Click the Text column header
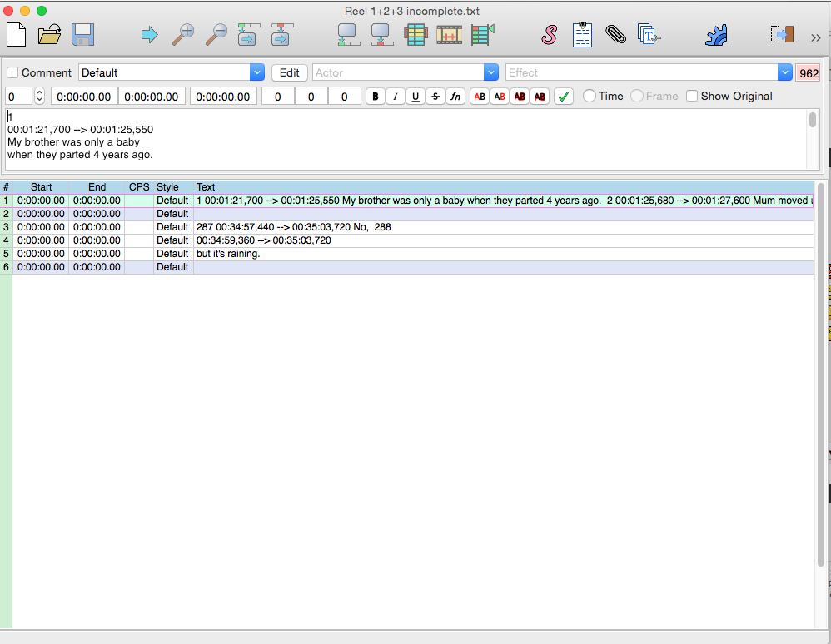 [504, 187]
